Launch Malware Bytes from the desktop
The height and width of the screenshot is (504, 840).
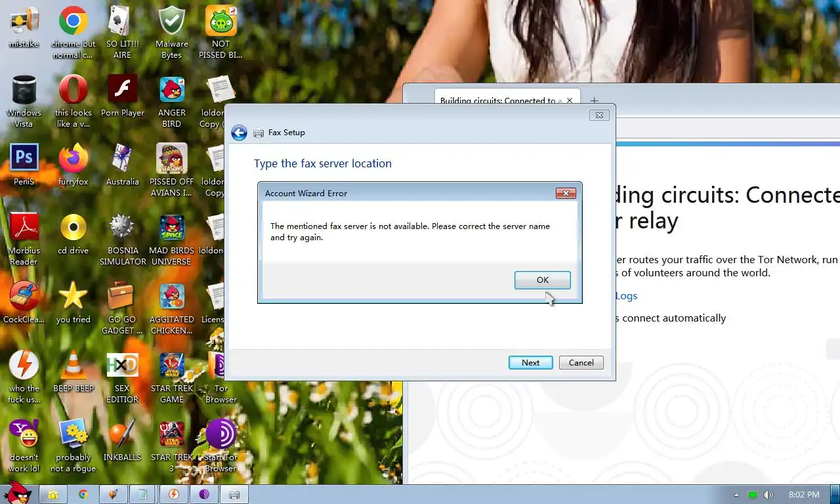[x=172, y=31]
